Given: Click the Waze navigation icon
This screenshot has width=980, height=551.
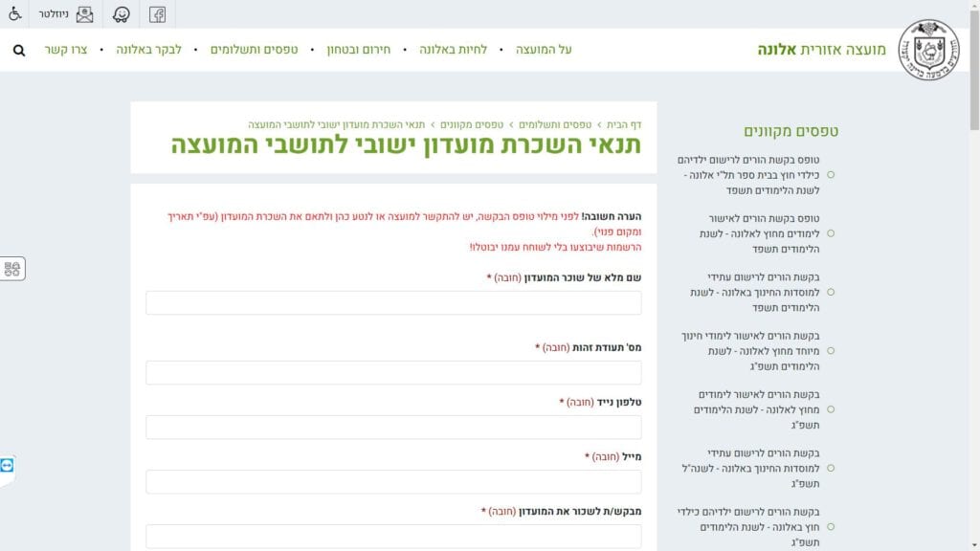Looking at the screenshot, I should tap(122, 14).
